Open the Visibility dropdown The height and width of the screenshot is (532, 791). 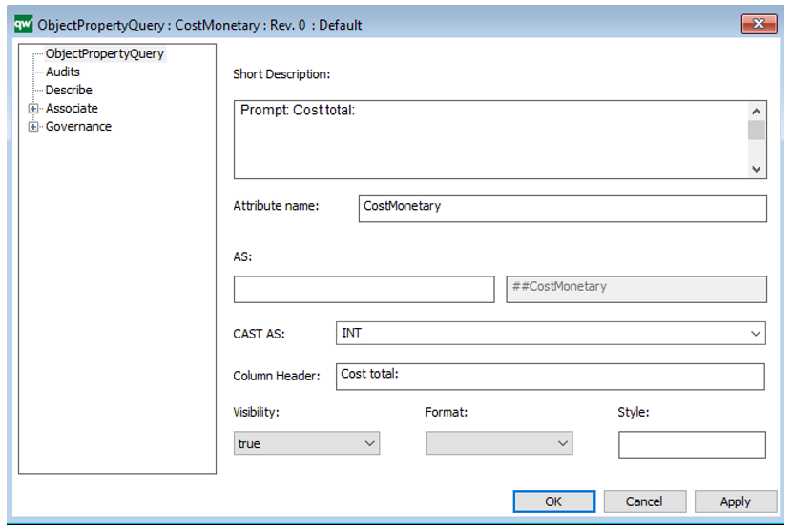[369, 444]
